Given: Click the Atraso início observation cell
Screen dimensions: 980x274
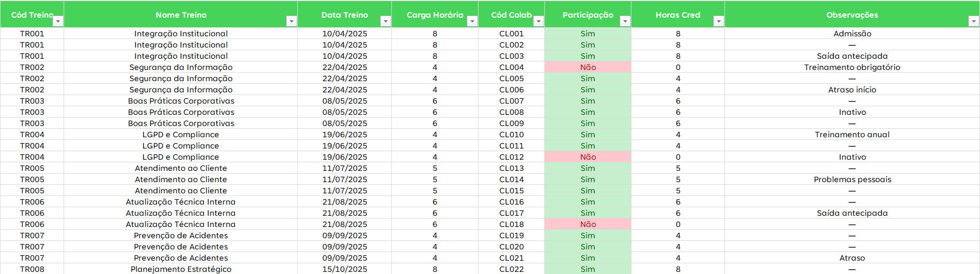Looking at the screenshot, I should click(852, 90).
